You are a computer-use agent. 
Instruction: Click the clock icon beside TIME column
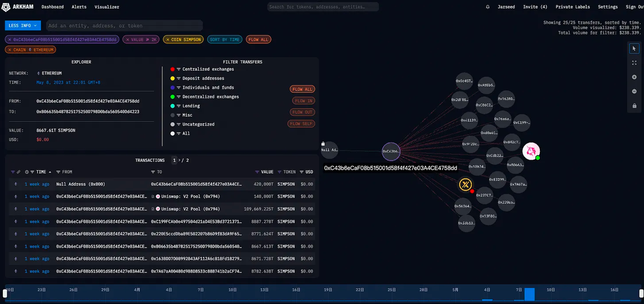[27, 172]
